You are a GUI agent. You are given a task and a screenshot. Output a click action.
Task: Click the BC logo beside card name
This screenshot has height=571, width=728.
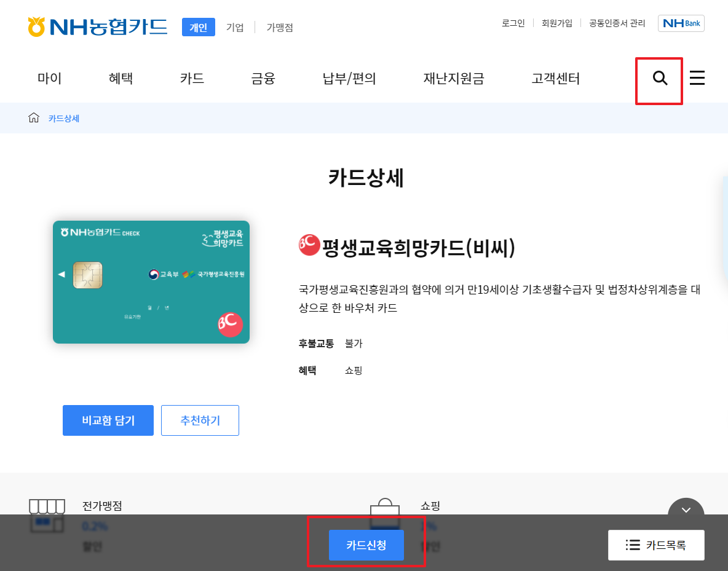(x=309, y=245)
